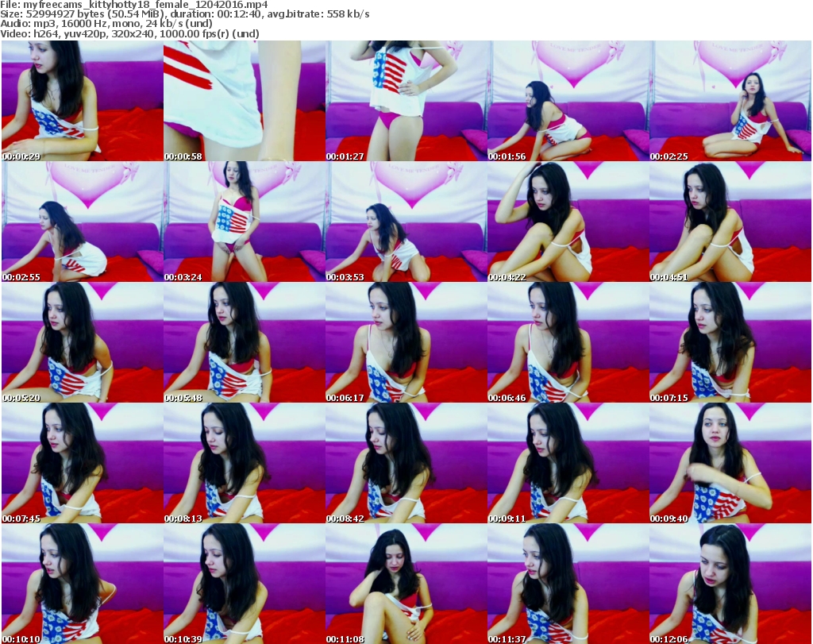Screen dimensions: 813x644
Task: Select the thumbnail stamped 00:07:15
Action: [x=730, y=342]
